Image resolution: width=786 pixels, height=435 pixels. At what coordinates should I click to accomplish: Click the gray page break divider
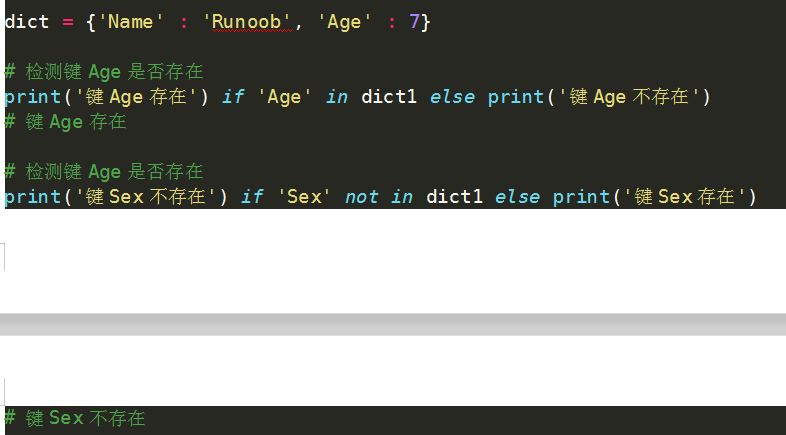point(393,324)
